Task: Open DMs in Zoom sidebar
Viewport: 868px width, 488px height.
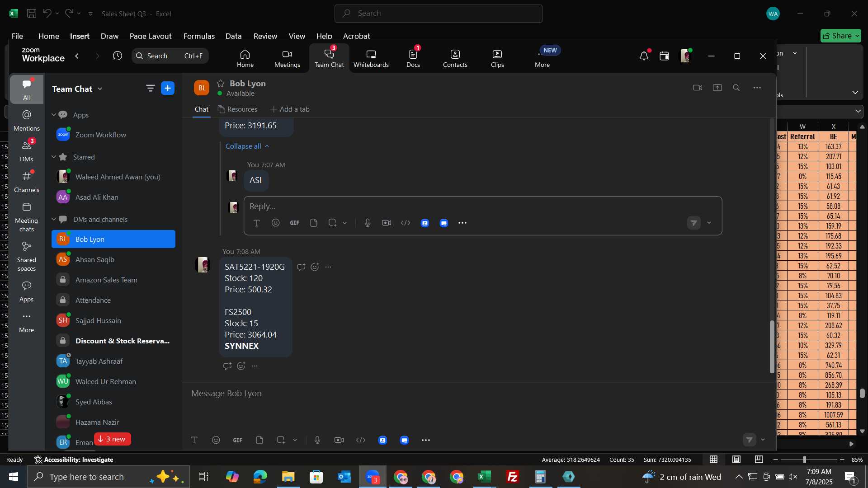Action: pos(27,151)
